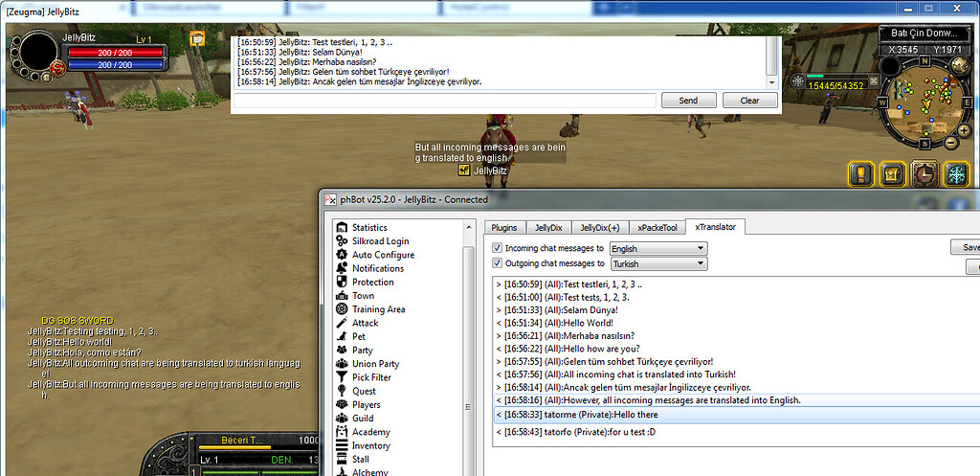Toggle Outgoing chat messages checkbox
980x476 pixels.
[497, 263]
